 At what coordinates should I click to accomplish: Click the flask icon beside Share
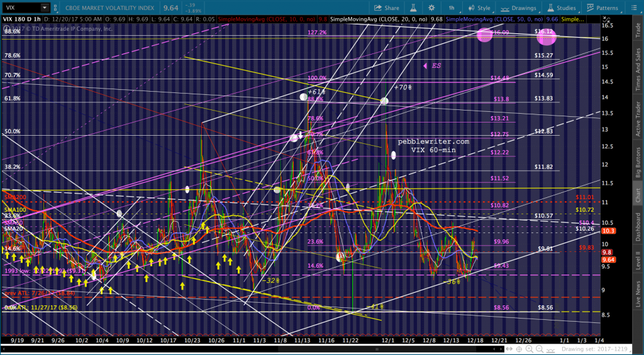pos(413,8)
